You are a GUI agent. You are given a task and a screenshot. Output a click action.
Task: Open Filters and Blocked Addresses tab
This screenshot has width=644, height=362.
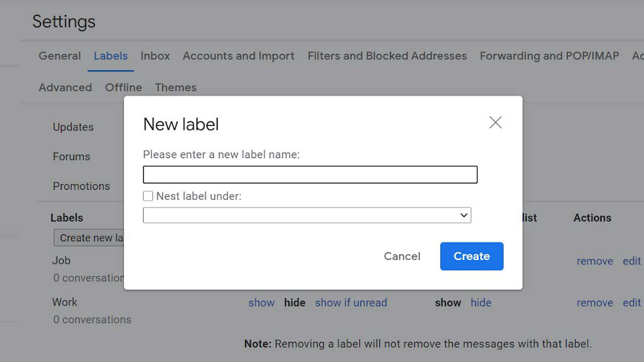(x=387, y=56)
